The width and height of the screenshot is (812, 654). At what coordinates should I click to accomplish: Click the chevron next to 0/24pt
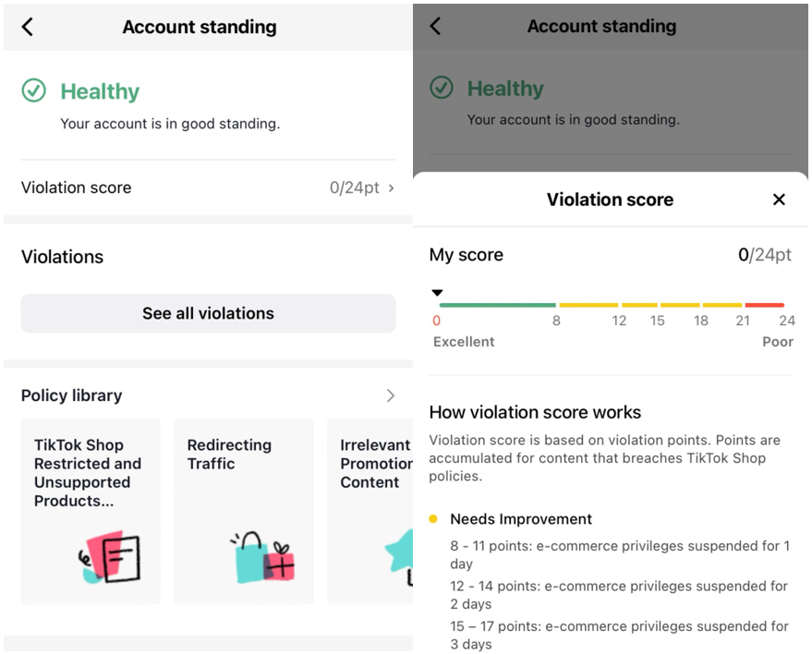tap(391, 188)
